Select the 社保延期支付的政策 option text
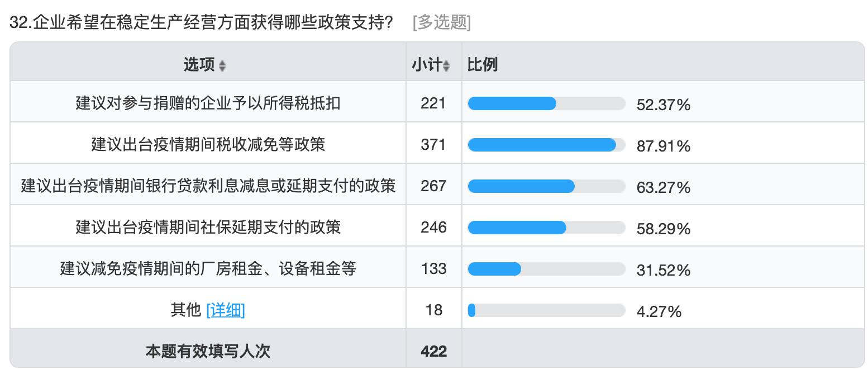The width and height of the screenshot is (868, 369). pos(208,228)
